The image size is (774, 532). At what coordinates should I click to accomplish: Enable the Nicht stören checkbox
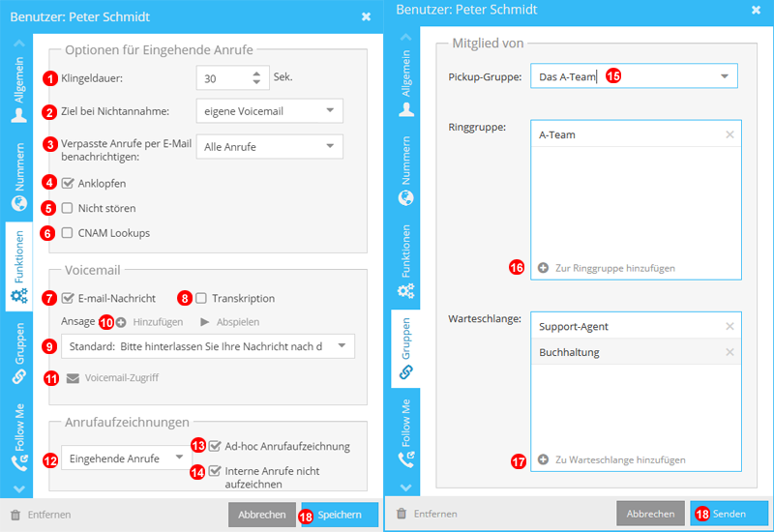(67, 208)
